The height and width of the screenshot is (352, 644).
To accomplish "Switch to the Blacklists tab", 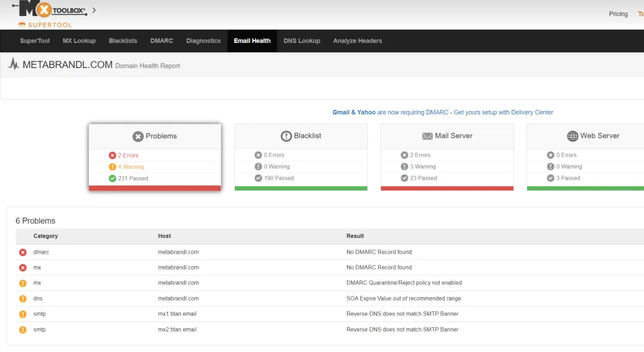I will point(123,41).
